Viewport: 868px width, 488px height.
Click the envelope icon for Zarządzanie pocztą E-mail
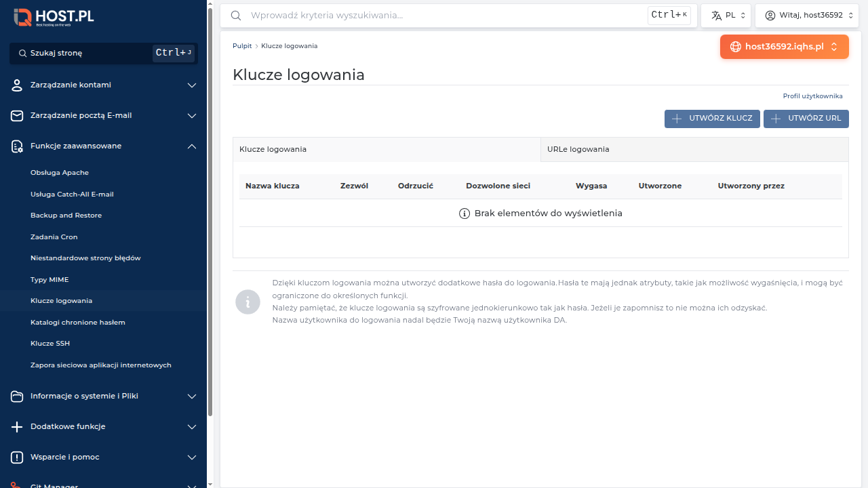point(17,116)
